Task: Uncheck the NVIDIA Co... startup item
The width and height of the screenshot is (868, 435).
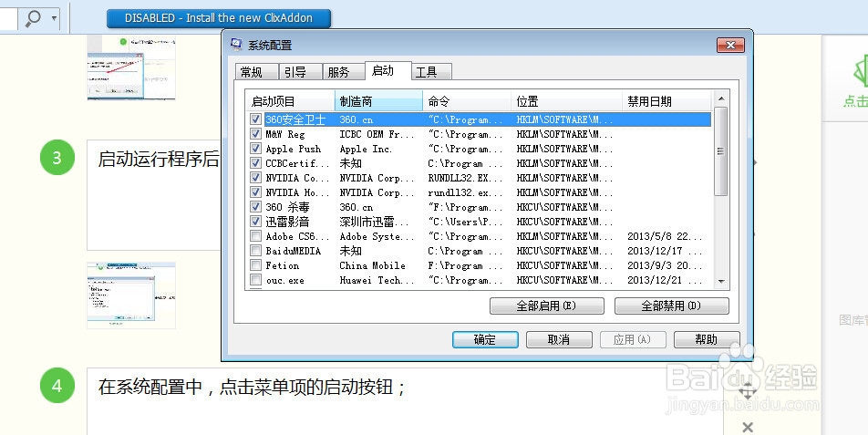Action: [x=255, y=178]
